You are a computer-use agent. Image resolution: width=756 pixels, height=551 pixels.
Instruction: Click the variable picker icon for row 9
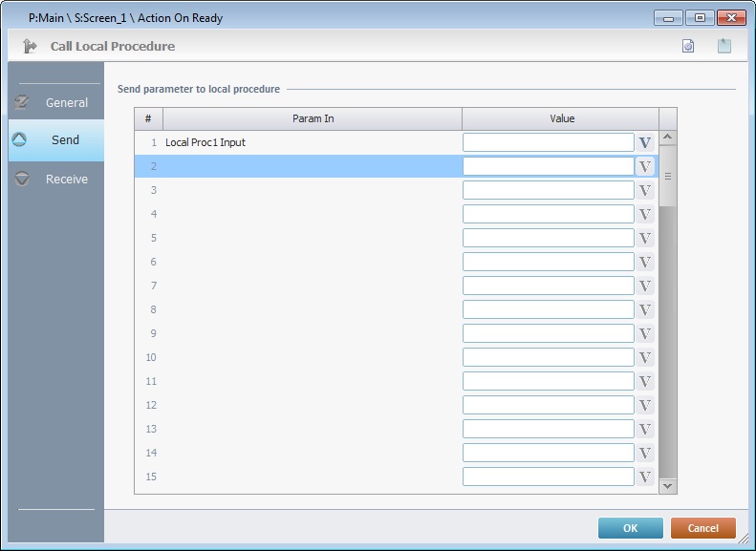[x=645, y=333]
